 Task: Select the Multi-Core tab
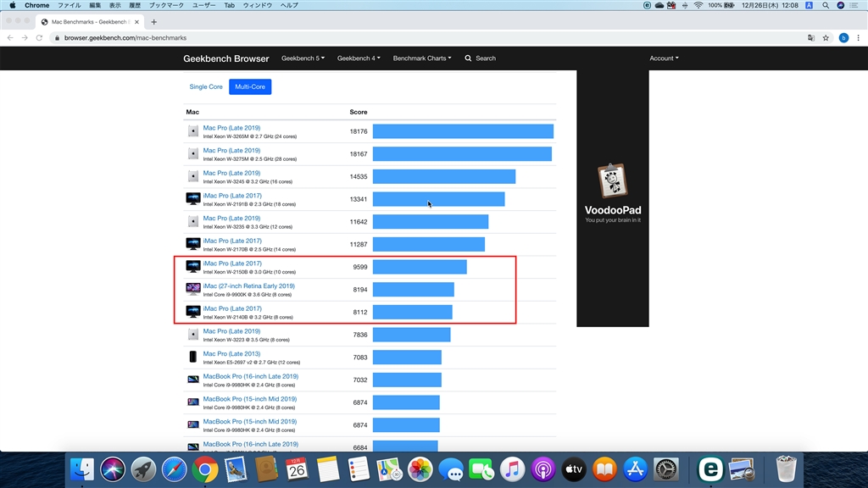[x=250, y=87]
